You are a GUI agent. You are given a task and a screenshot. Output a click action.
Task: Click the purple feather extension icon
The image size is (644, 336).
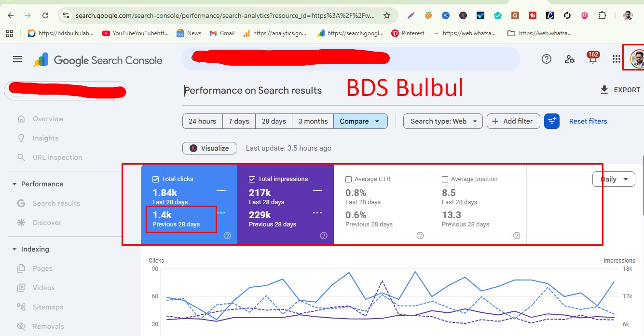click(x=411, y=15)
